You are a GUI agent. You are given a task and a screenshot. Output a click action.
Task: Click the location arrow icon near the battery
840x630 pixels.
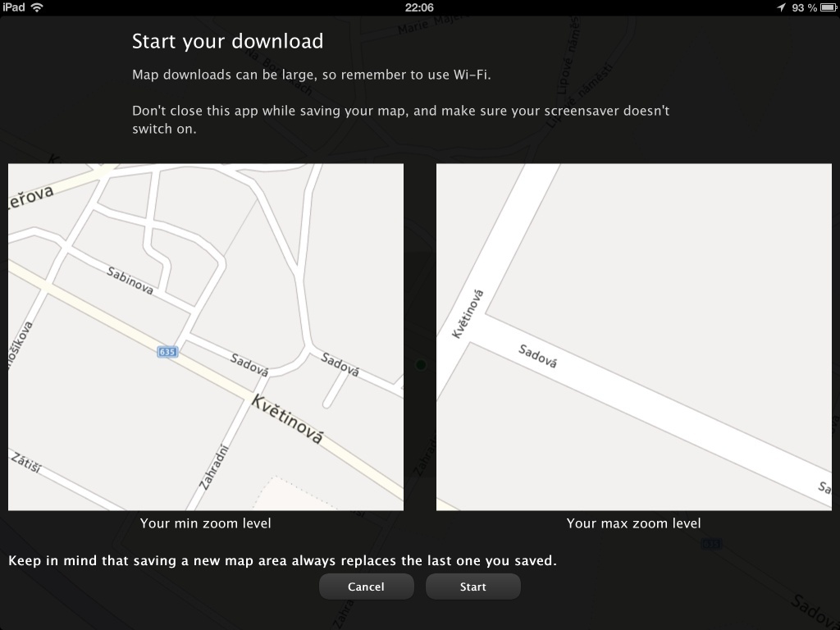tap(782, 7)
